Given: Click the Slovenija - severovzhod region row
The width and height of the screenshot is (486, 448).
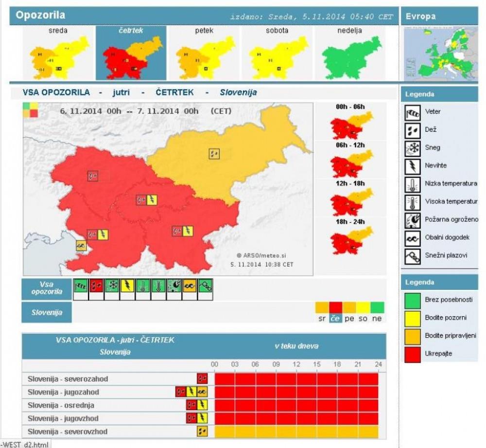Looking at the screenshot, I should (67, 431).
